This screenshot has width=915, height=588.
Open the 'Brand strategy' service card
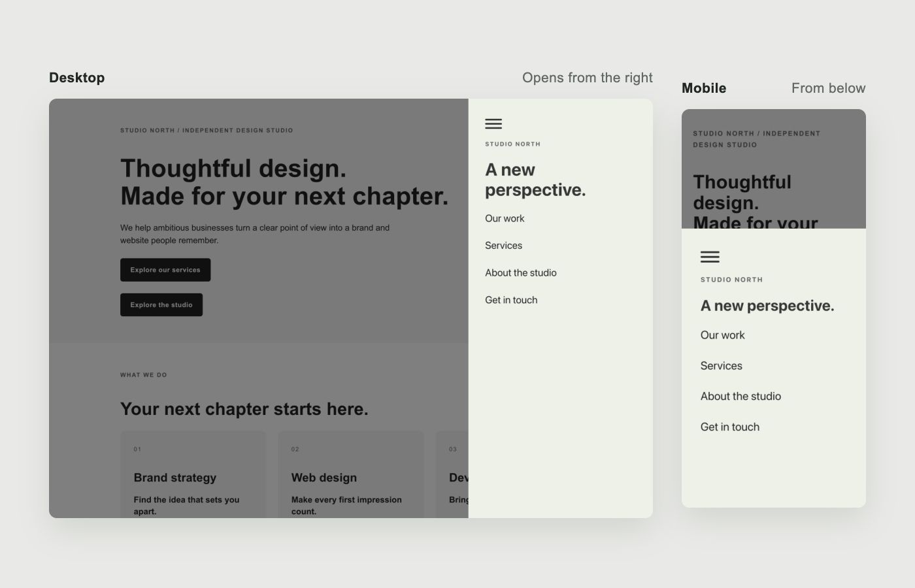(193, 474)
